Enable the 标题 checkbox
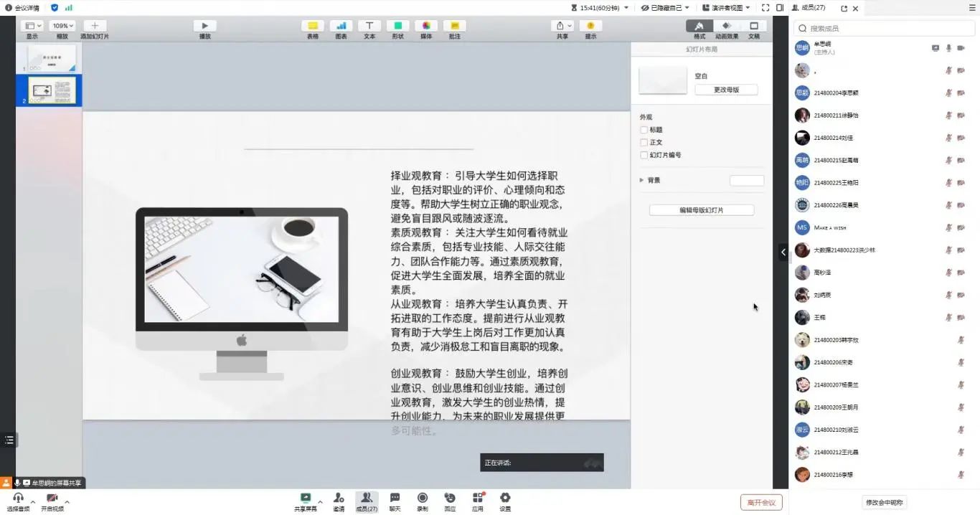Viewport: 980px width, 515px height. [644, 130]
